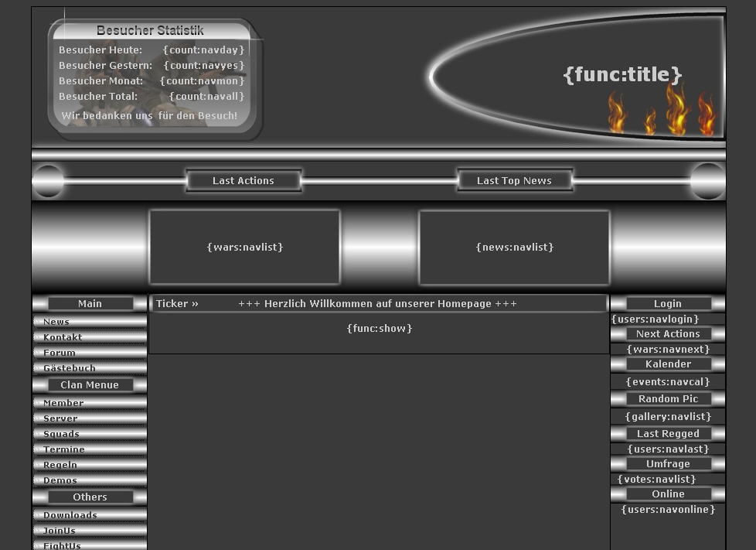This screenshot has width=756, height=550.
Task: Click the Clan Menue section header
Action: [90, 384]
